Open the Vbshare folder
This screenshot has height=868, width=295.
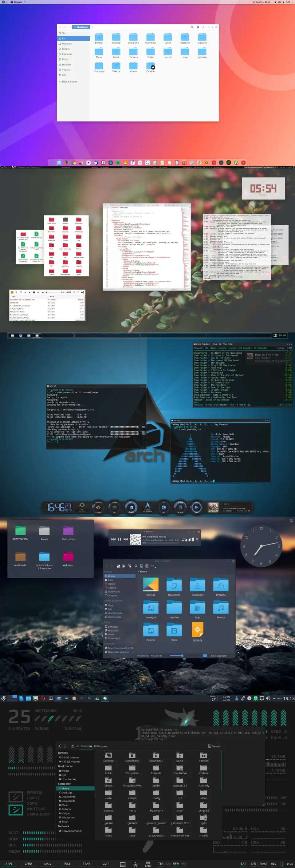coord(203,769)
